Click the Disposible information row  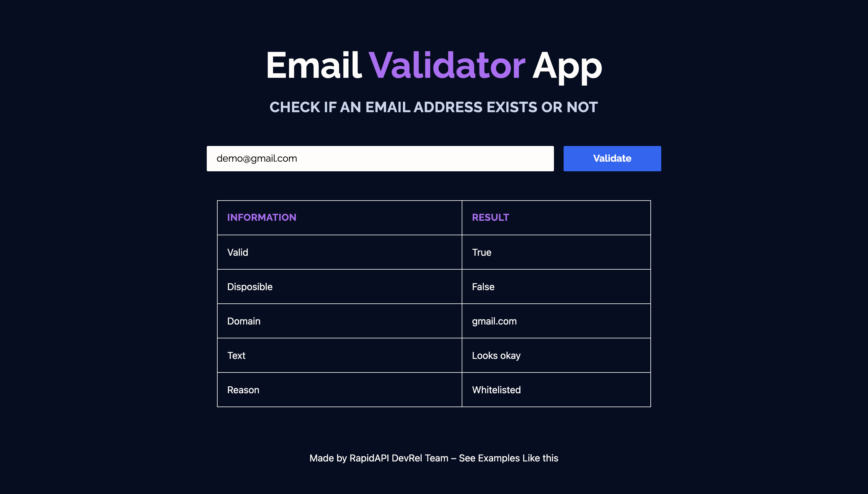pyautogui.click(x=434, y=287)
